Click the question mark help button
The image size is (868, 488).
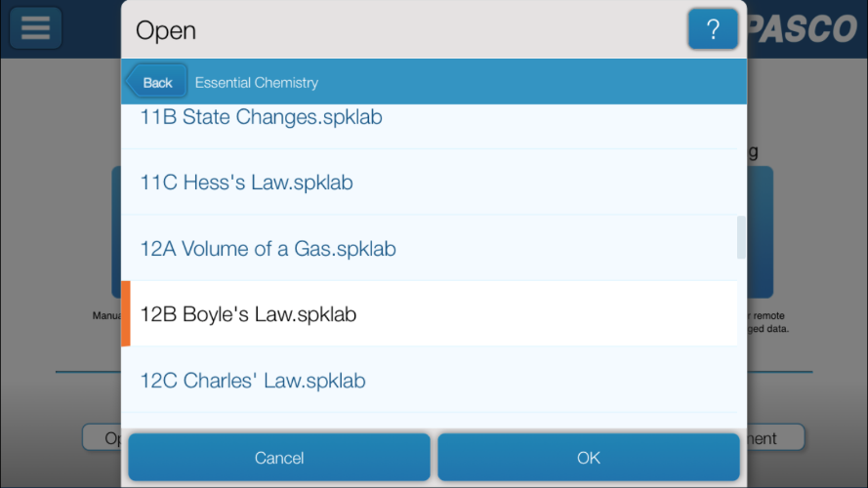pos(713,28)
